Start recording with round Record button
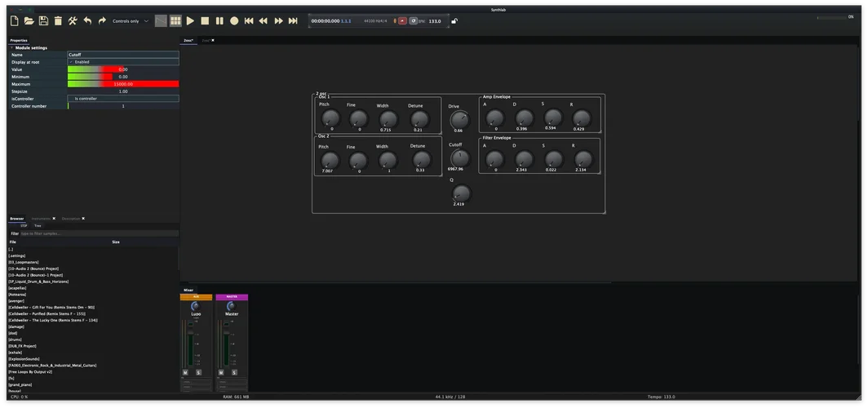868x408 pixels. pos(234,21)
